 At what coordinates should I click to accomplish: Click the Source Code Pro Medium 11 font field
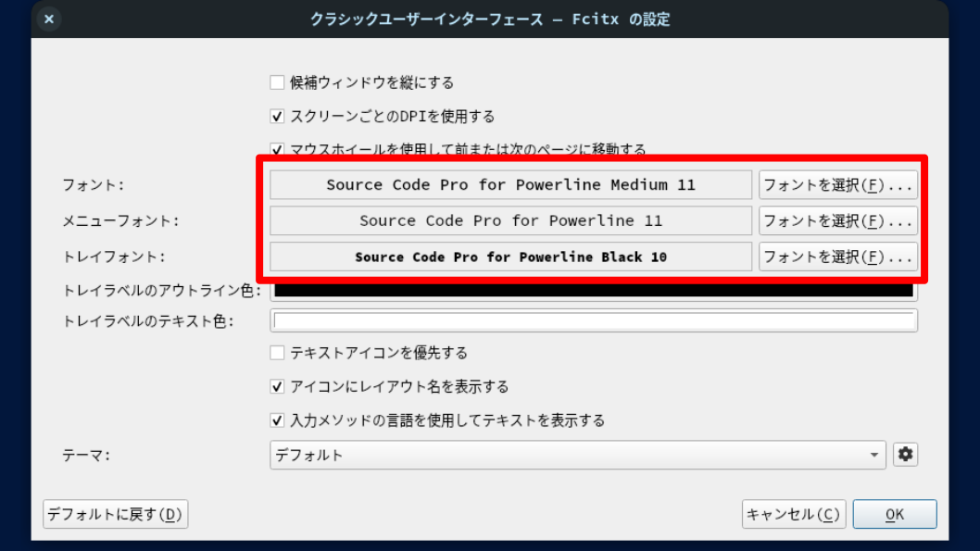(510, 184)
